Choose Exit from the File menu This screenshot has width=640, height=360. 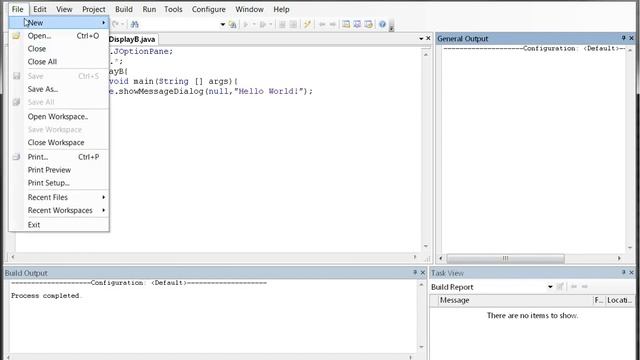59,224
